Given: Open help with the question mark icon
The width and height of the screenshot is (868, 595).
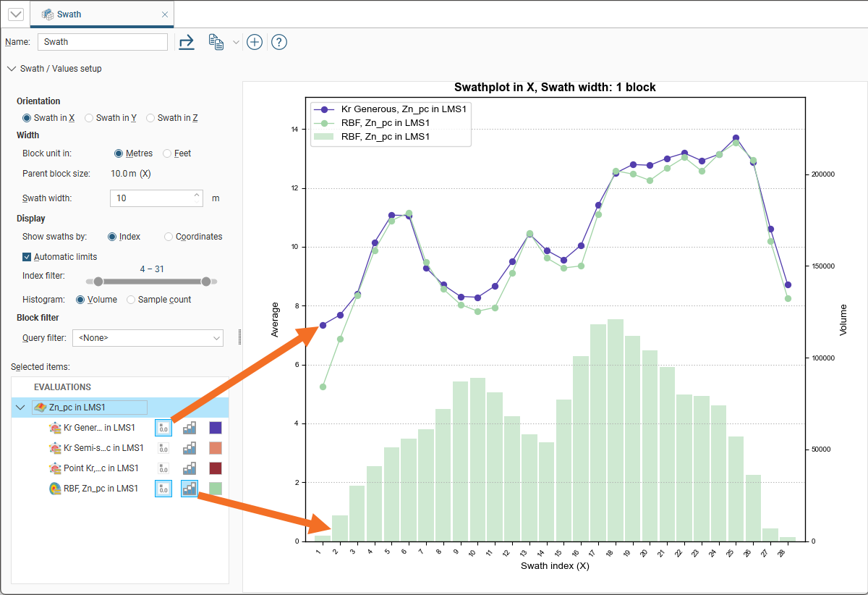Looking at the screenshot, I should point(279,42).
